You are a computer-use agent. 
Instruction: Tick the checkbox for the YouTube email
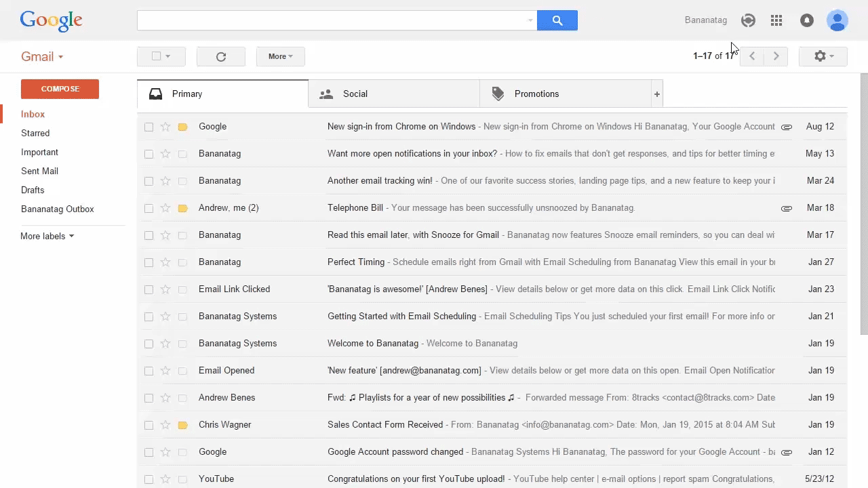(149, 479)
